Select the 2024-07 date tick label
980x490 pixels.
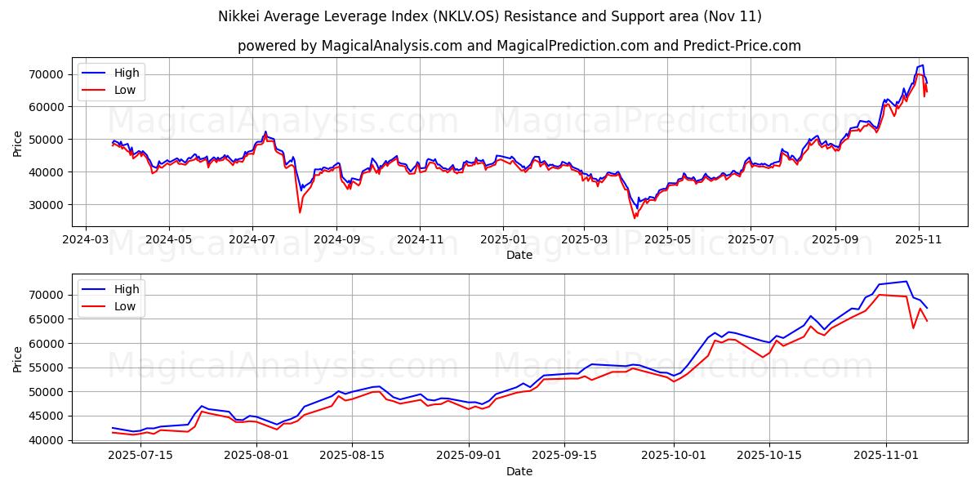tap(252, 238)
